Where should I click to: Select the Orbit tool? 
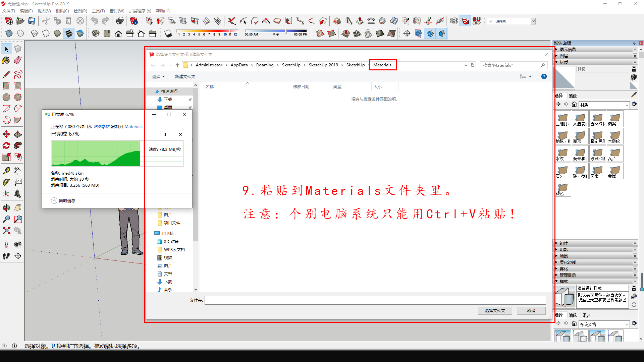click(x=6, y=208)
